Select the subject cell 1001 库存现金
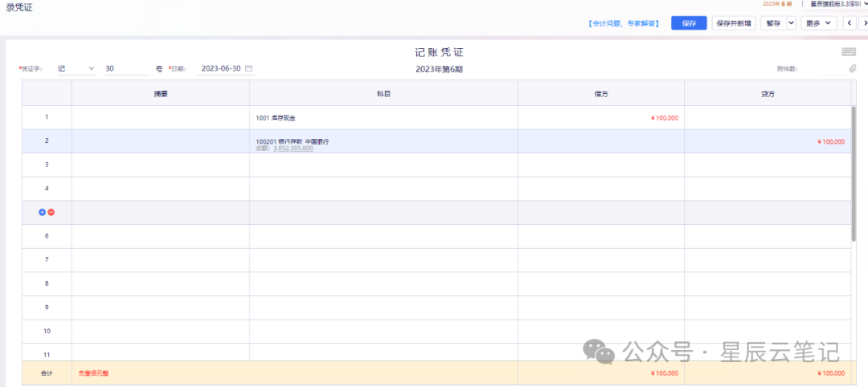The height and width of the screenshot is (387, 868). [x=383, y=118]
